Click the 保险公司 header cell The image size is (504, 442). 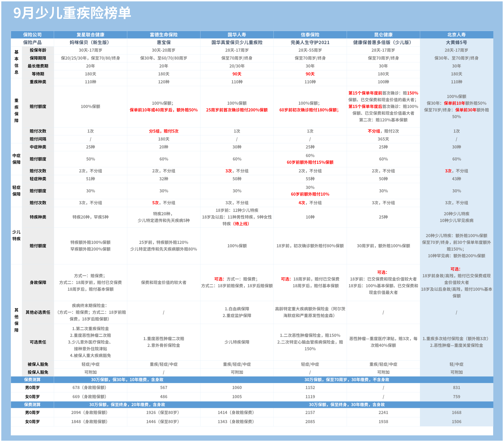(32, 35)
